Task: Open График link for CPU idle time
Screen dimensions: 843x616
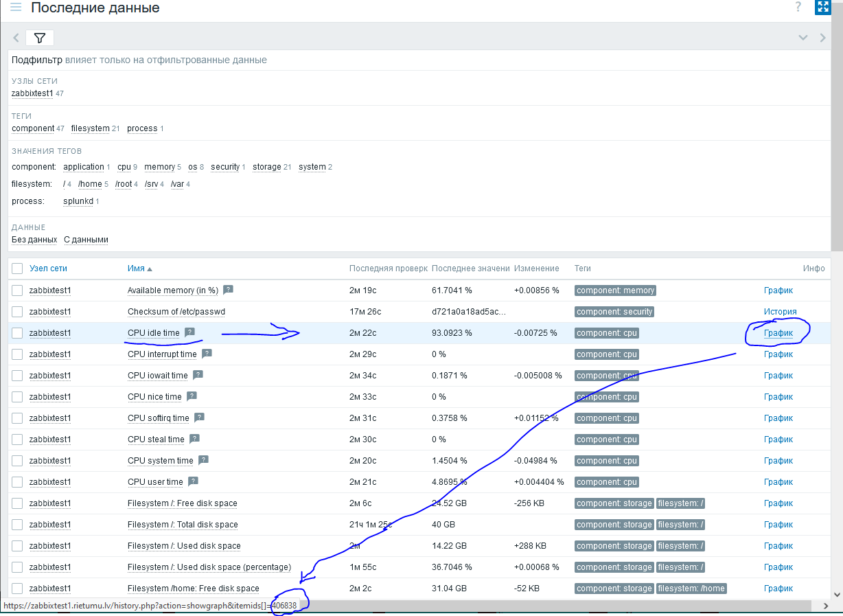Action: (x=778, y=333)
